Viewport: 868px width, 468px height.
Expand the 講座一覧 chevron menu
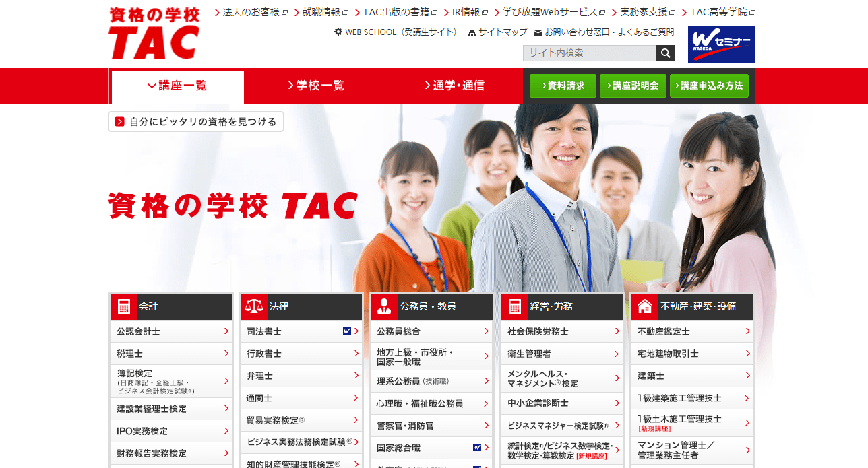[150, 86]
